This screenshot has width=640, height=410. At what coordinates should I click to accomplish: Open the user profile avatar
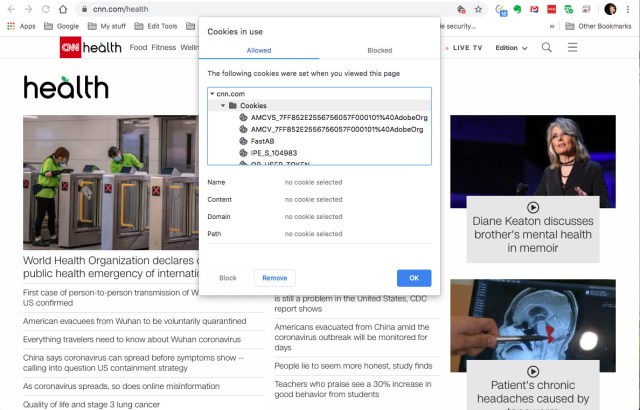click(610, 9)
